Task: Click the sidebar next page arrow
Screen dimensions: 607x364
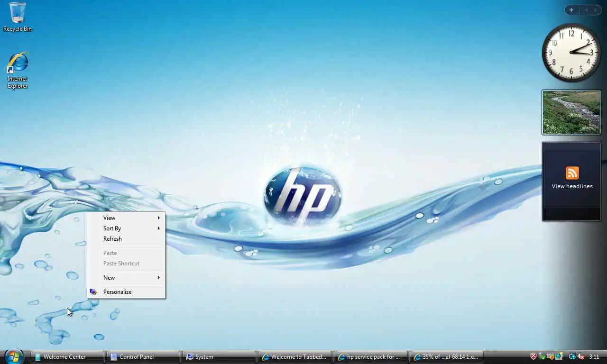Action: [x=596, y=10]
